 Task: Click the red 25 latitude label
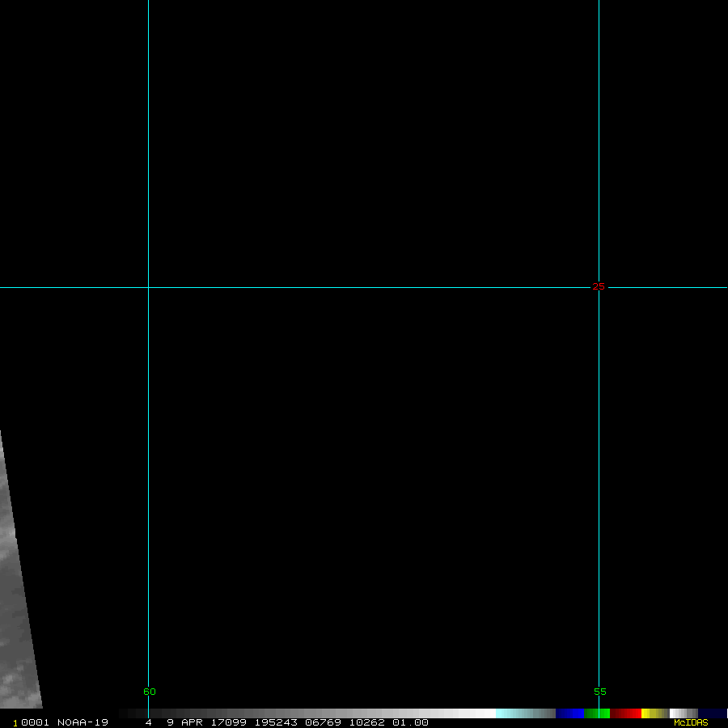[x=599, y=286]
